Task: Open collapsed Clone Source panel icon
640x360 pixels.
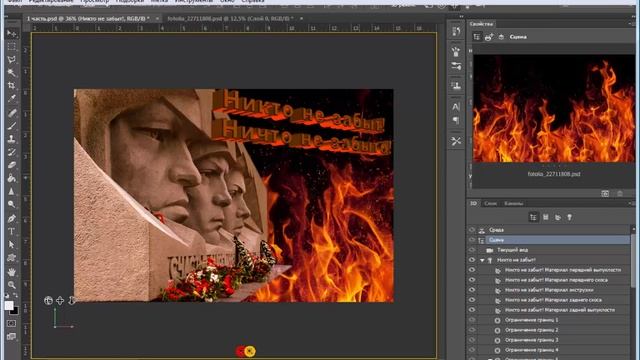Action: click(x=456, y=86)
